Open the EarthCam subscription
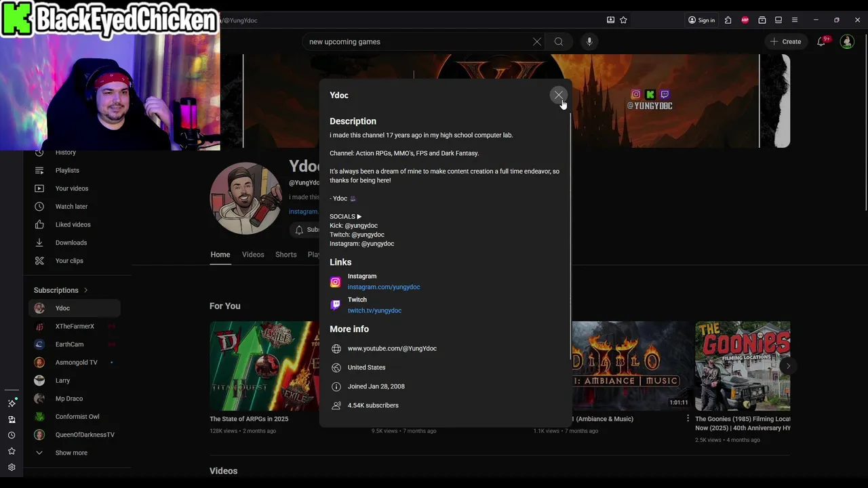The image size is (868, 488). pyautogui.click(x=75, y=344)
